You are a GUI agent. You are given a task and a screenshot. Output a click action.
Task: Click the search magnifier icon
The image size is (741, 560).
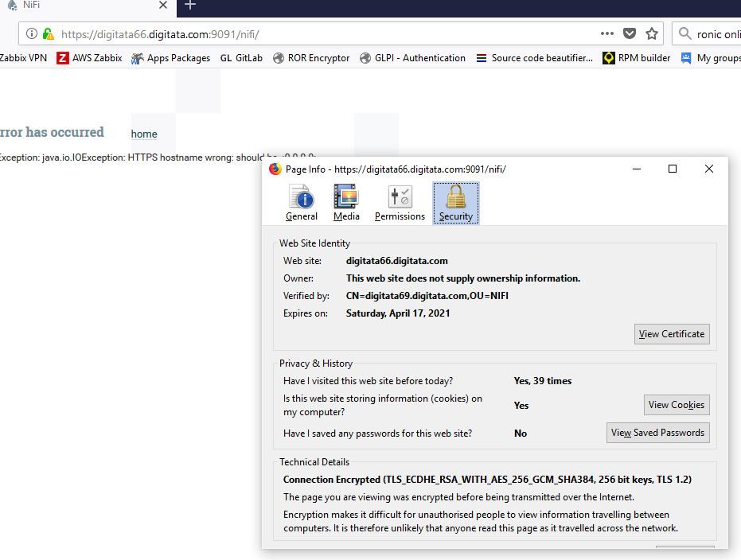(684, 33)
